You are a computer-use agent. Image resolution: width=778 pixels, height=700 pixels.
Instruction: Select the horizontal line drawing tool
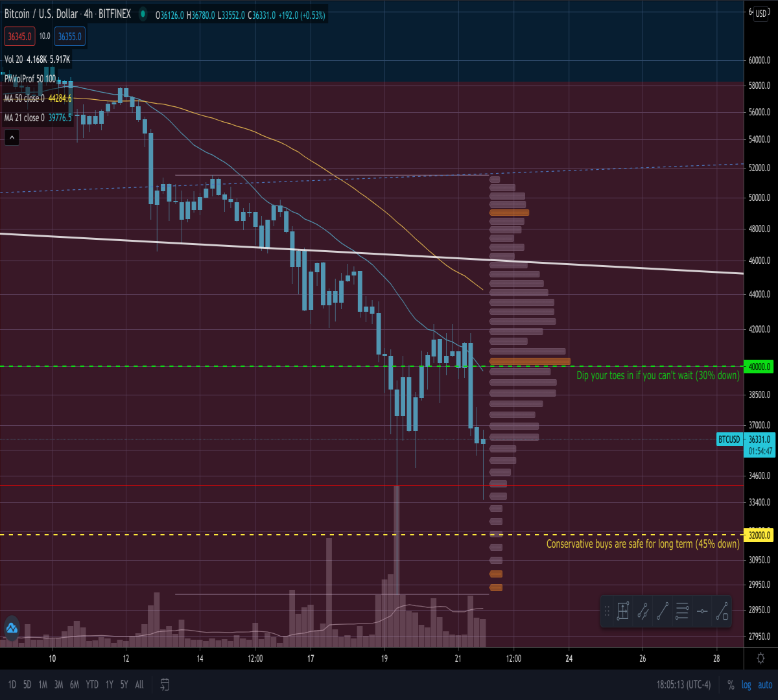(x=702, y=611)
